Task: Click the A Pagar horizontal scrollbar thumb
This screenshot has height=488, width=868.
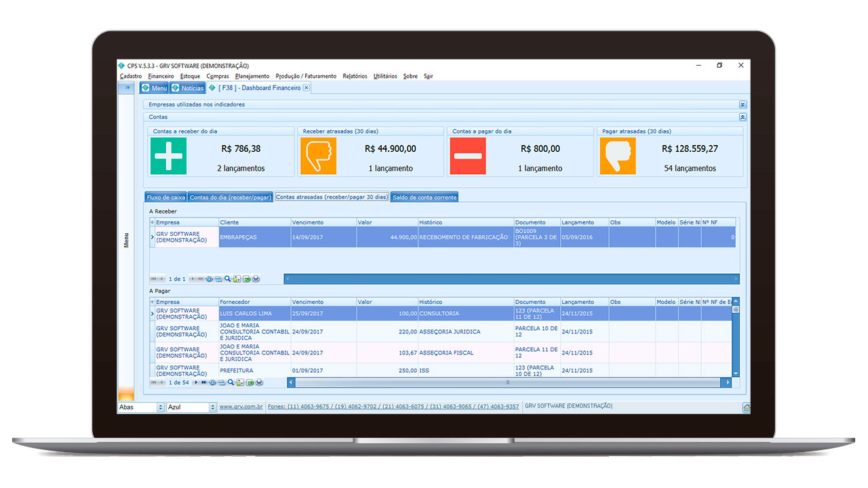Action: 507,382
